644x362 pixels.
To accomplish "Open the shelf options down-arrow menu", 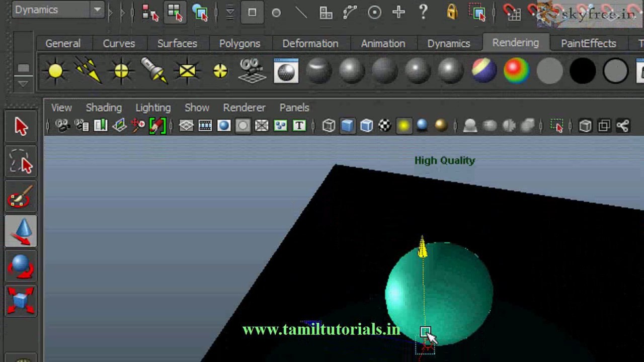I will 23,83.
